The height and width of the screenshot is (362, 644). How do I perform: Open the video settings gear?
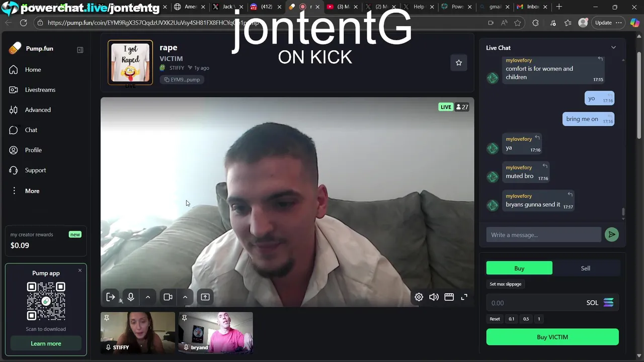coord(419,297)
